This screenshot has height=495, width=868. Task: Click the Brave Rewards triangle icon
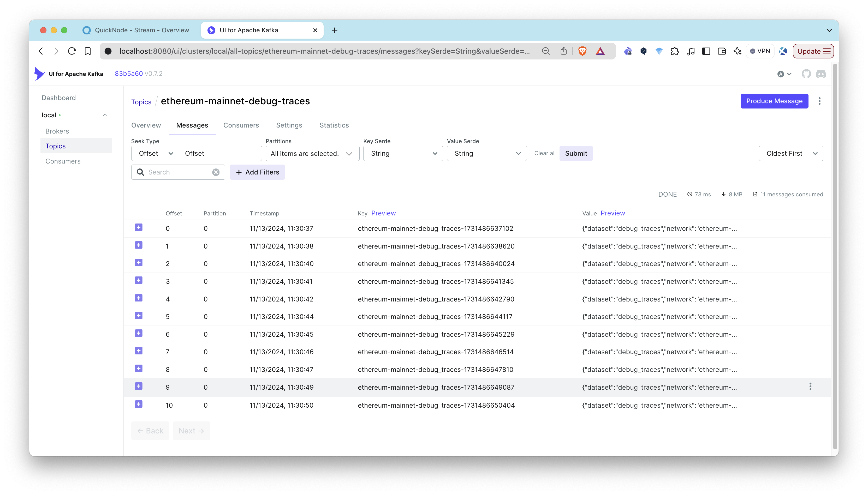(x=600, y=51)
